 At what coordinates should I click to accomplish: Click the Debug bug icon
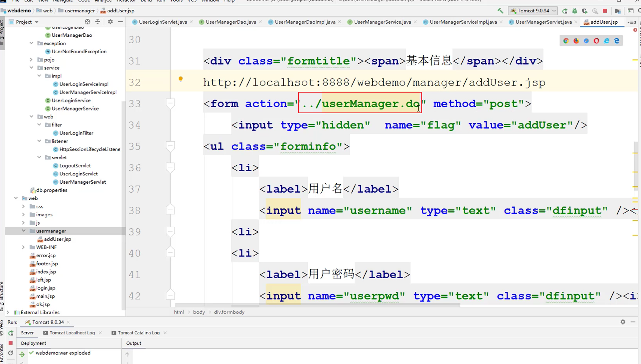point(575,11)
